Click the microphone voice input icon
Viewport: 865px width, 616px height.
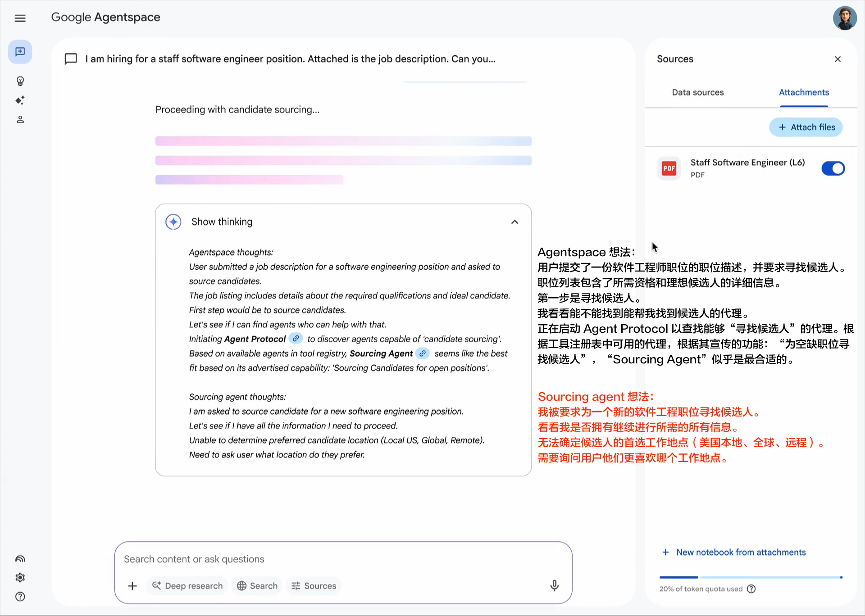tap(554, 585)
